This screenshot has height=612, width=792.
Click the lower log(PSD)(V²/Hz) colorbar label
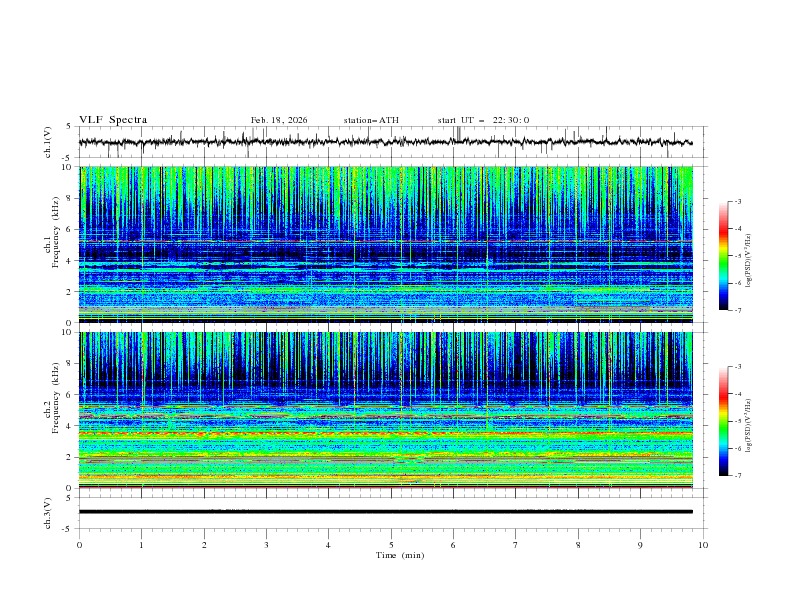click(x=749, y=426)
